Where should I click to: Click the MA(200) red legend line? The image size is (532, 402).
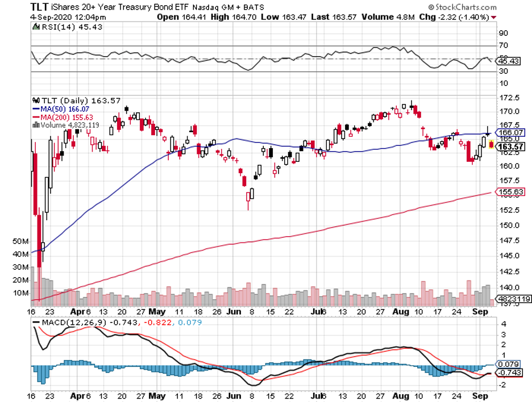pos(36,118)
